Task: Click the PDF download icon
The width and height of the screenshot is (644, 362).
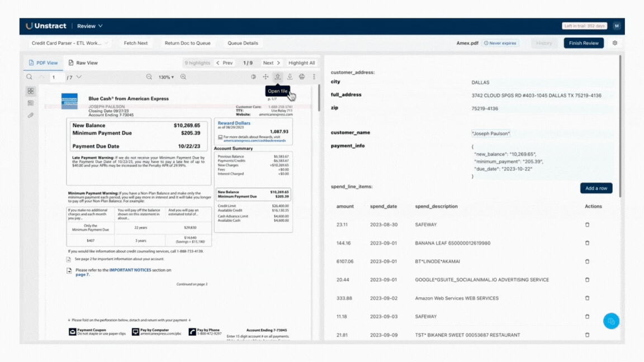Action: pyautogui.click(x=290, y=77)
